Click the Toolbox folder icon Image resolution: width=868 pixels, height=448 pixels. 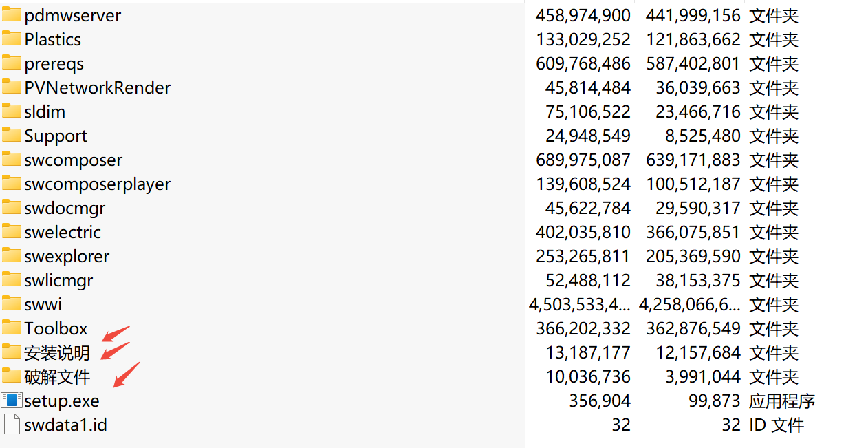pos(11,328)
